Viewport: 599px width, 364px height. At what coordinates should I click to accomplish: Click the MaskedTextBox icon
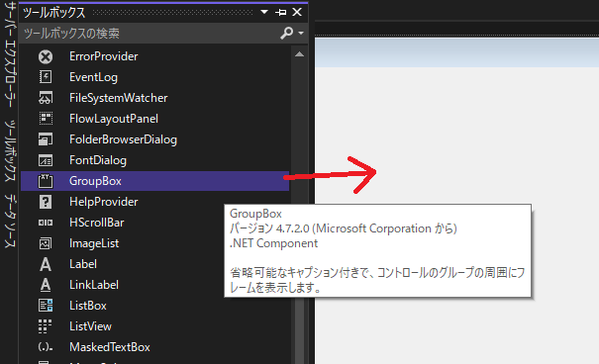point(46,347)
